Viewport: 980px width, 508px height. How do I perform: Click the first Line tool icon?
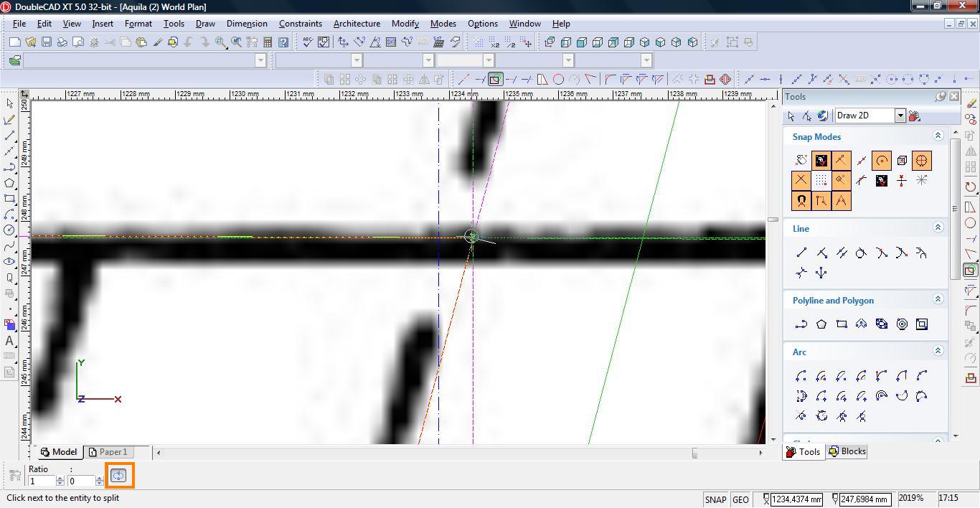click(801, 253)
